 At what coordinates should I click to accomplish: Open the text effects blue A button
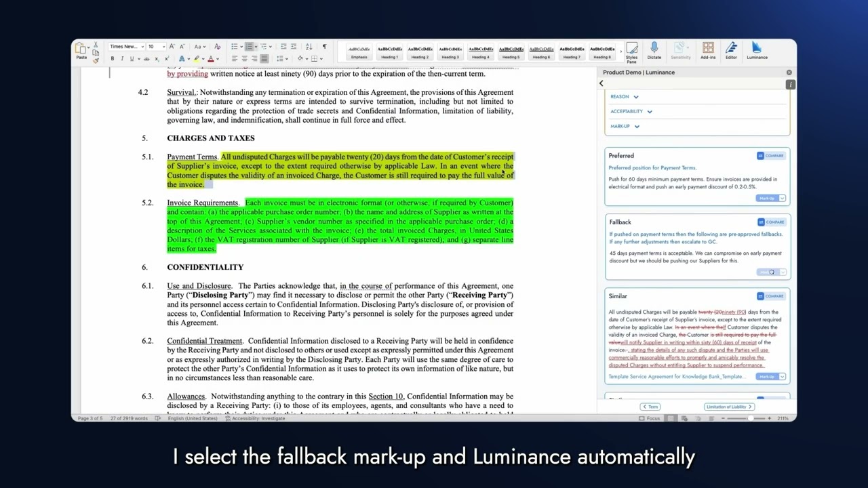pyautogui.click(x=182, y=59)
